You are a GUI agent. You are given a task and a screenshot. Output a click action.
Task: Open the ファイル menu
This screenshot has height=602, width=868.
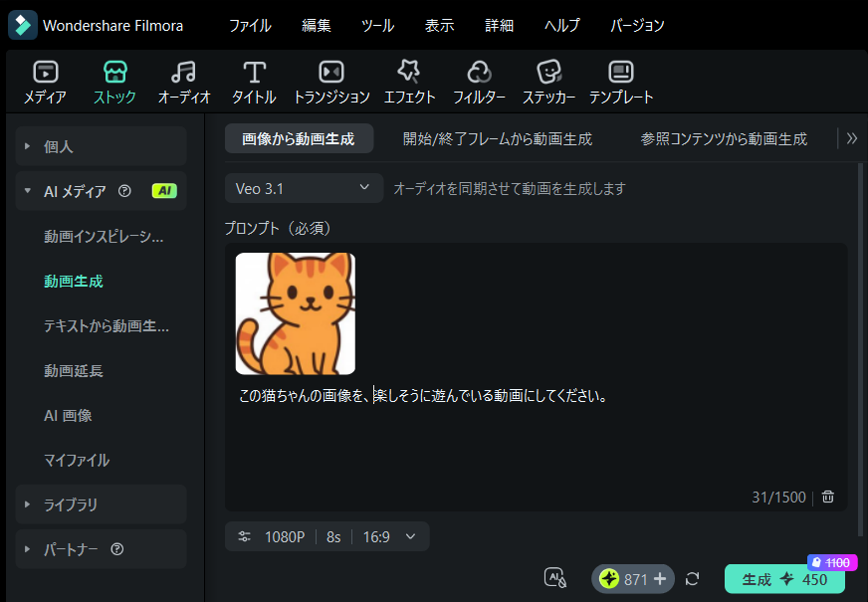250,25
